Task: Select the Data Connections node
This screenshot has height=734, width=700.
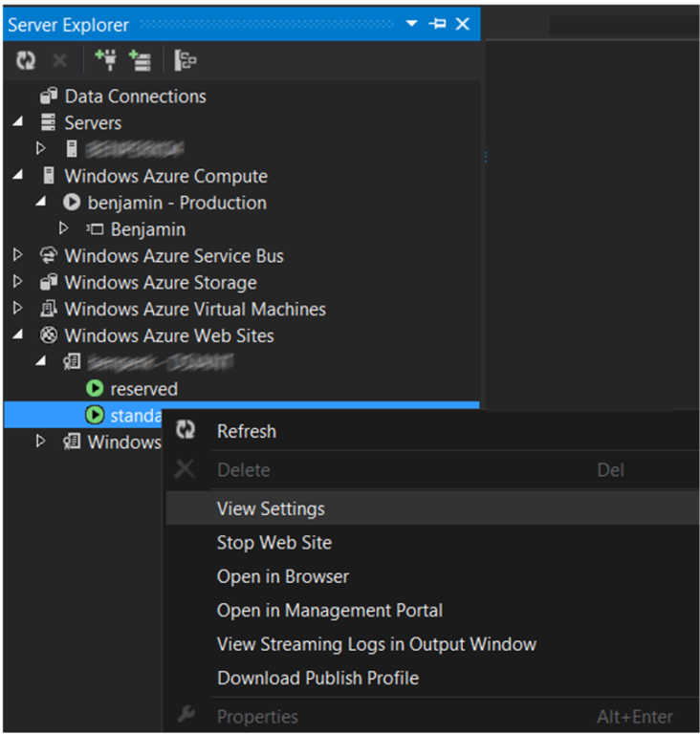Action: [x=135, y=97]
